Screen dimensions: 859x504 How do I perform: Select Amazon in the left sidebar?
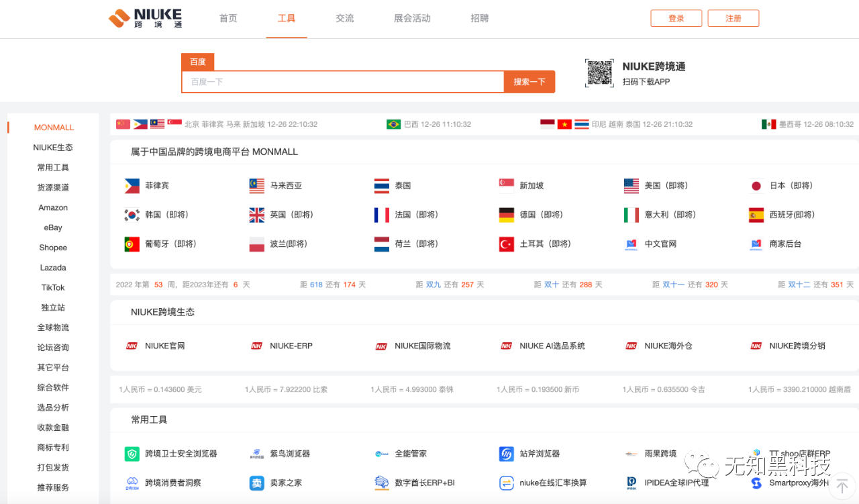click(53, 207)
